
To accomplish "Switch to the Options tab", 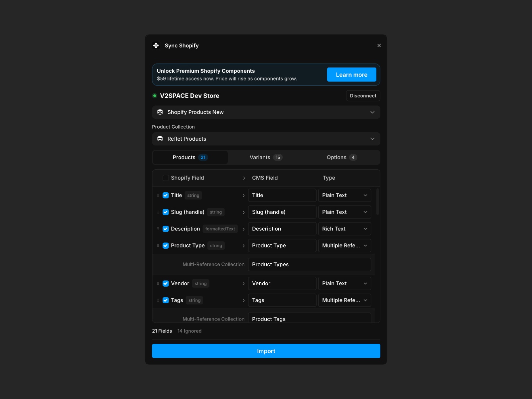I will [342, 158].
